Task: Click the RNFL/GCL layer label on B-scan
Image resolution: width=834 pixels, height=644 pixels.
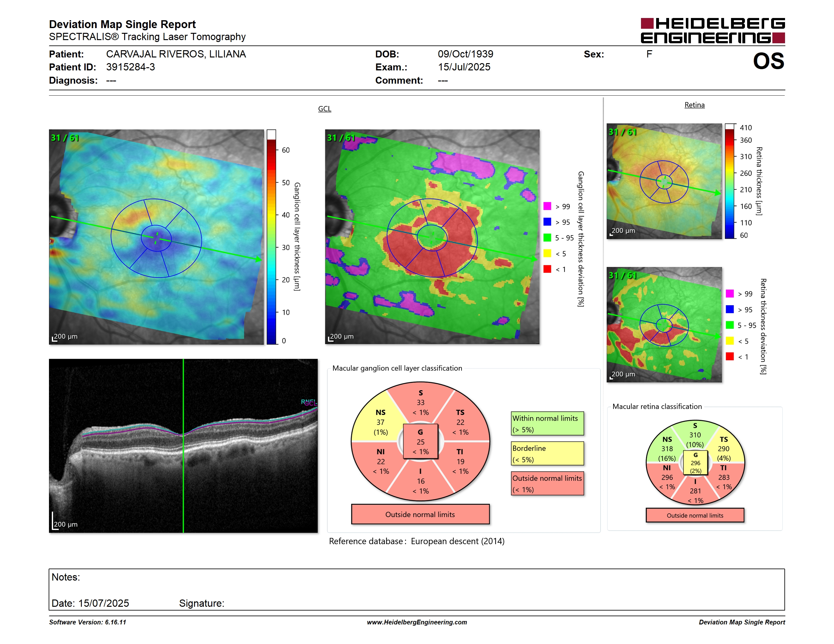Action: point(309,402)
